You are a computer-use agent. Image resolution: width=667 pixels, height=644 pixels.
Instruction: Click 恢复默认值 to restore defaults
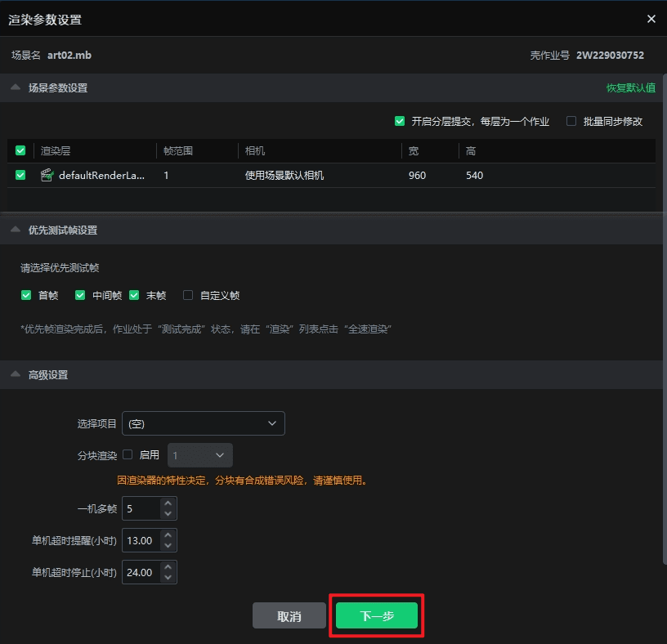tap(630, 88)
